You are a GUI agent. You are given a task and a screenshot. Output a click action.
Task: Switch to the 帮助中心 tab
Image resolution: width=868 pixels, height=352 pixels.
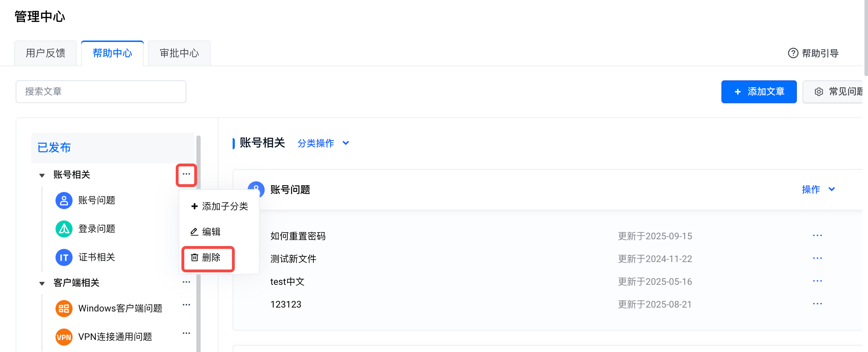(112, 53)
